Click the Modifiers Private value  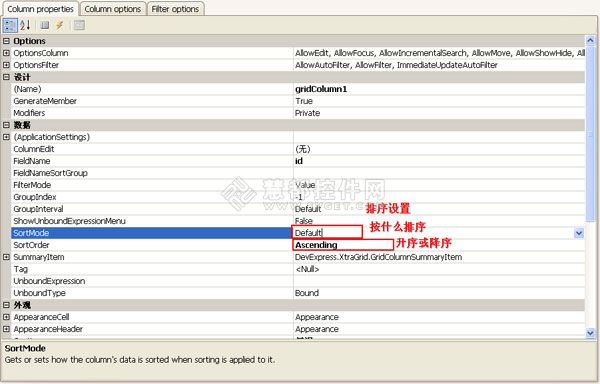click(307, 113)
